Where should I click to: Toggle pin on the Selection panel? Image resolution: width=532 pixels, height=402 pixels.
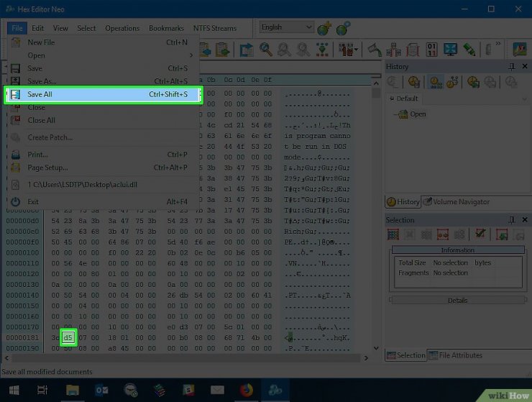[x=512, y=220]
